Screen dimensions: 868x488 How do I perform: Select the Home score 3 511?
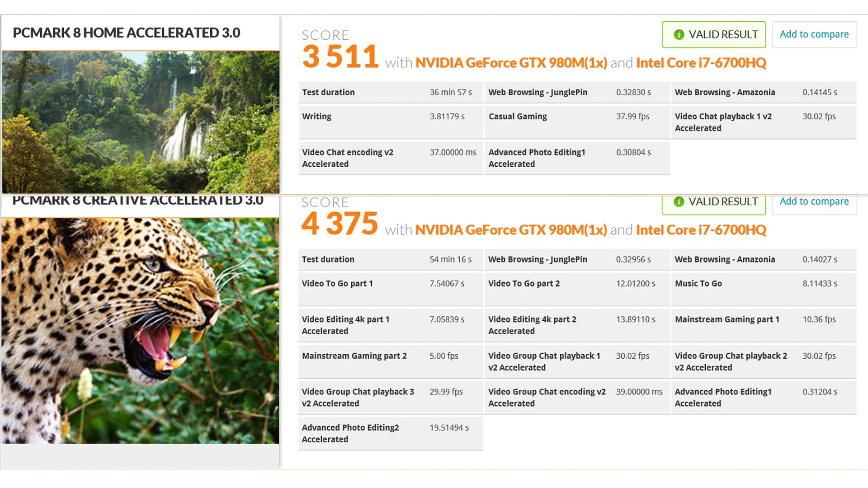click(x=340, y=57)
